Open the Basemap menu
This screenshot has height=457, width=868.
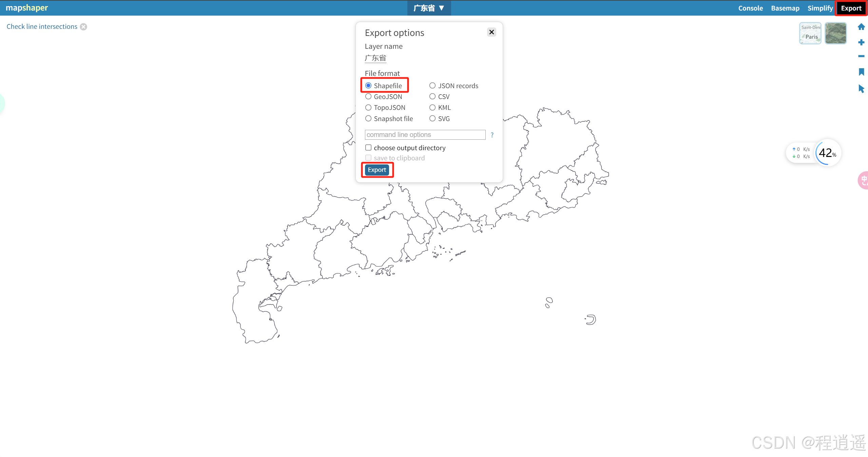785,8
